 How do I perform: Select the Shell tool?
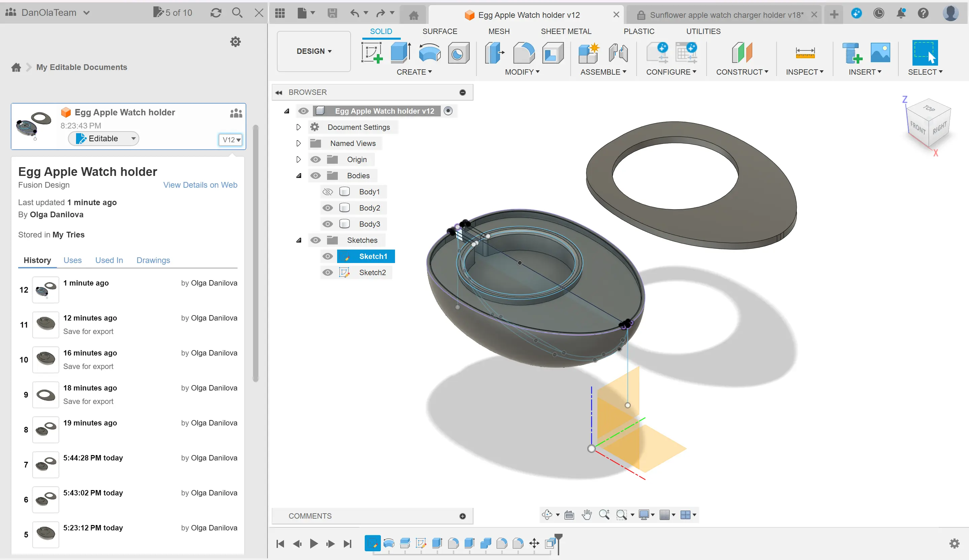pyautogui.click(x=552, y=53)
